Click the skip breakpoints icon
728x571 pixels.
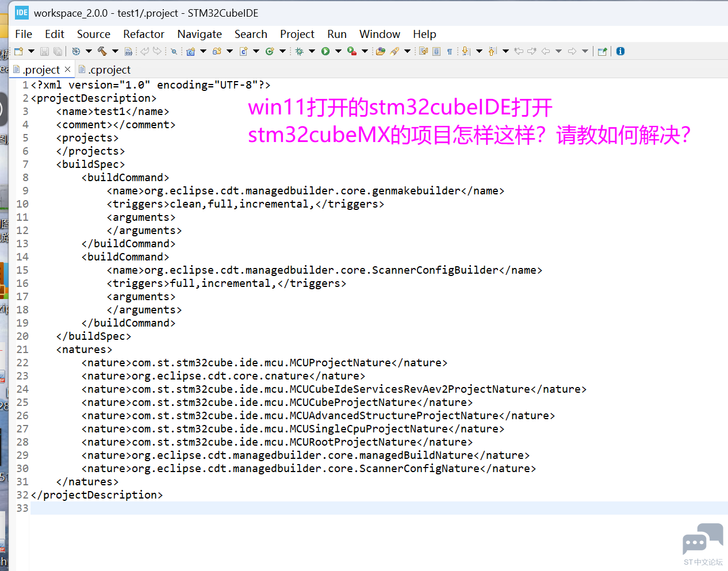click(x=174, y=51)
